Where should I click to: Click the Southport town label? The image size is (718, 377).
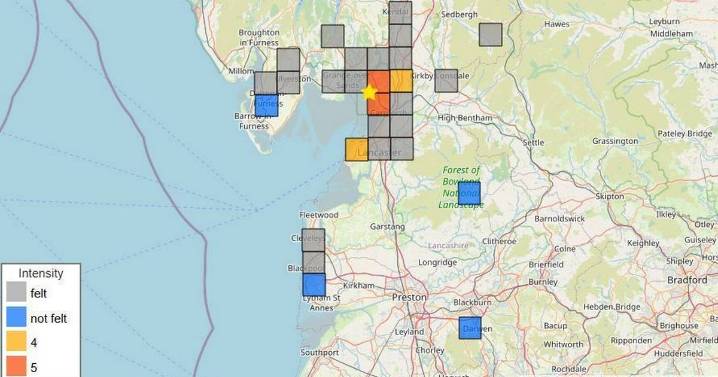pyautogui.click(x=320, y=352)
